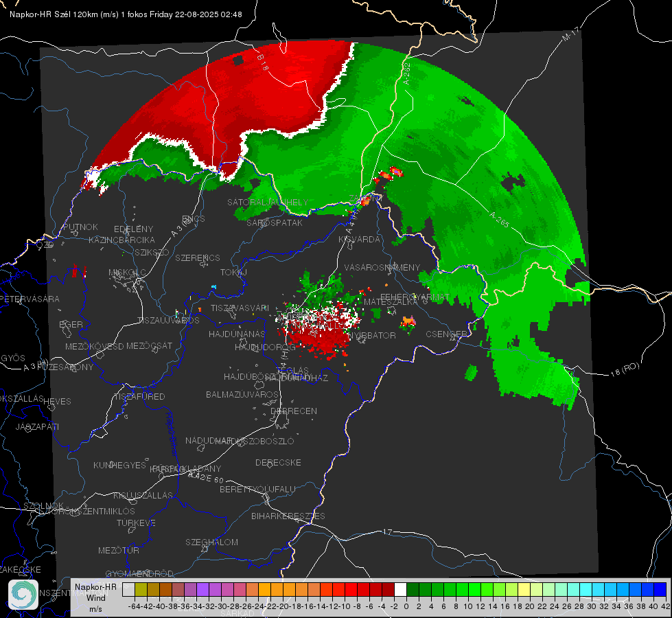Select the A-265 road label
Image resolution: width=672 pixels, height=618 pixels.
click(x=499, y=220)
